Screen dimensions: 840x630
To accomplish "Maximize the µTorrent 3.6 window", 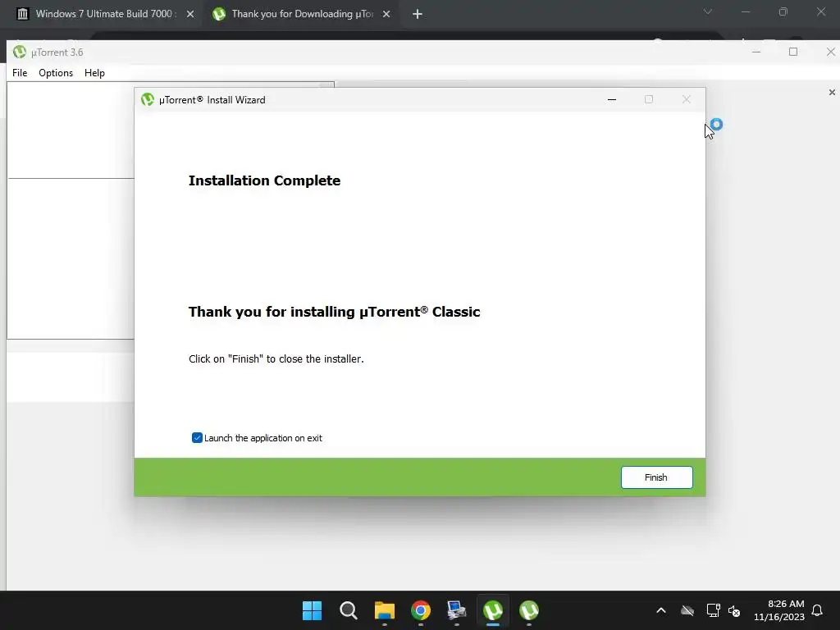I will 793,52.
